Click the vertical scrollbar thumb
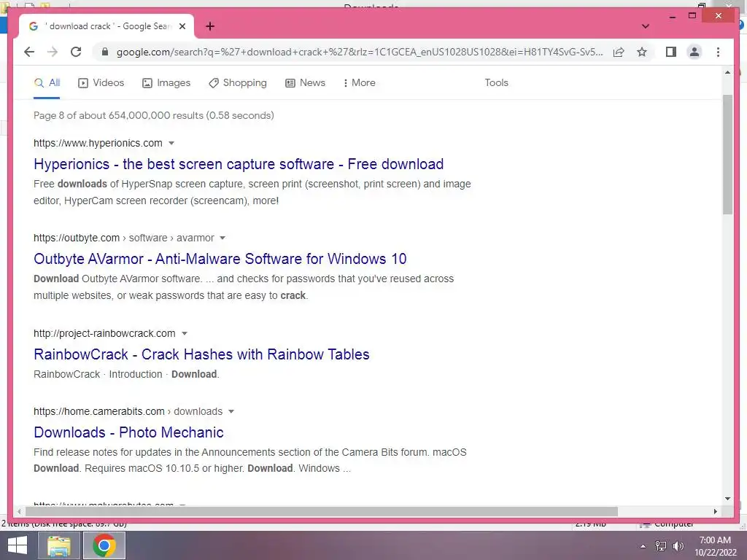This screenshot has width=747, height=560. click(727, 155)
